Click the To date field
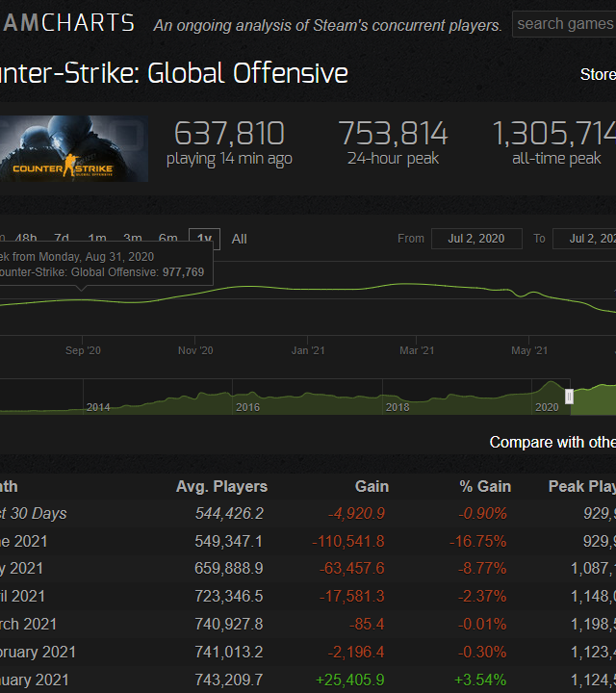 (x=589, y=239)
